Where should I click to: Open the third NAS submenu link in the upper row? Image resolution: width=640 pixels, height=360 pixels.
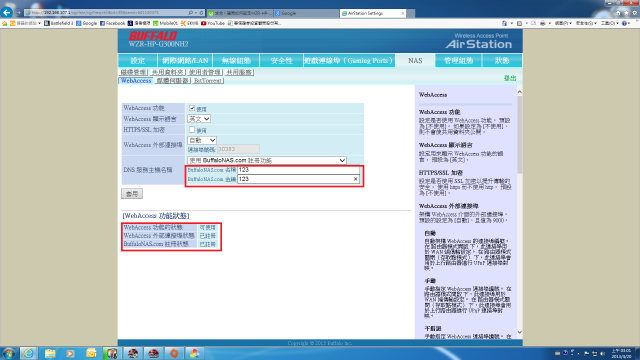(204, 72)
